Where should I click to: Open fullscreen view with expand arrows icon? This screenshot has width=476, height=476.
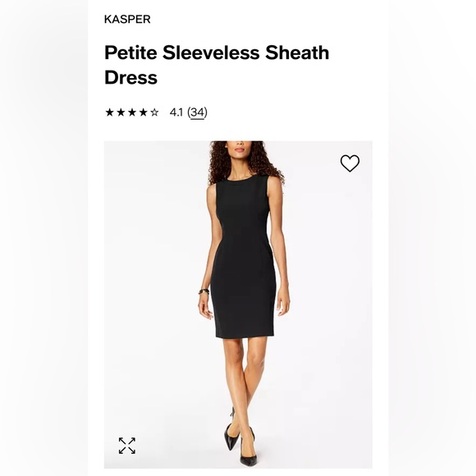(127, 446)
